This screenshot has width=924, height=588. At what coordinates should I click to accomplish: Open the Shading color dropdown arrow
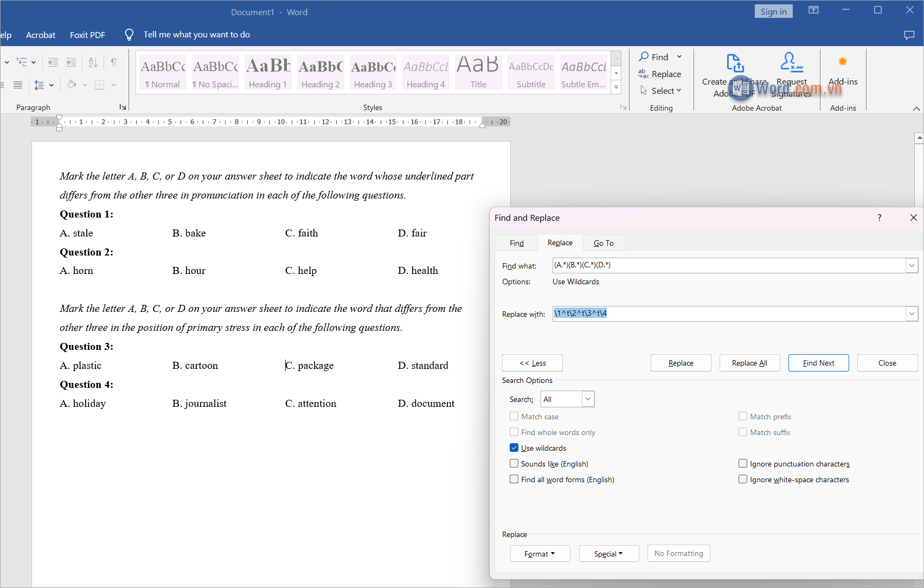pos(85,85)
